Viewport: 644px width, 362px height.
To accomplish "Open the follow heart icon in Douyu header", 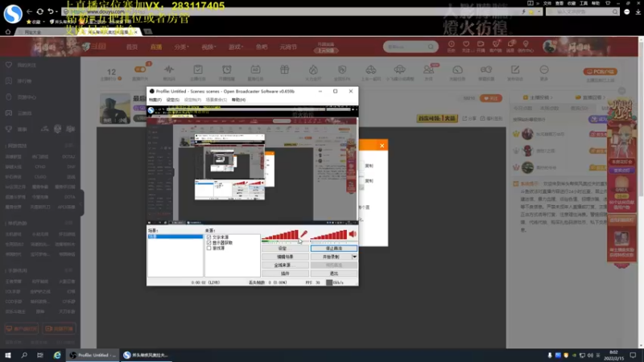I will point(466,44).
